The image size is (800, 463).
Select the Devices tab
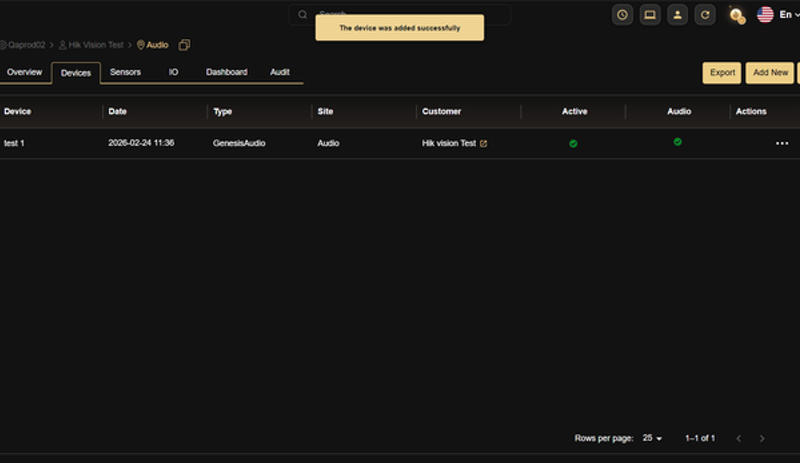tap(76, 73)
